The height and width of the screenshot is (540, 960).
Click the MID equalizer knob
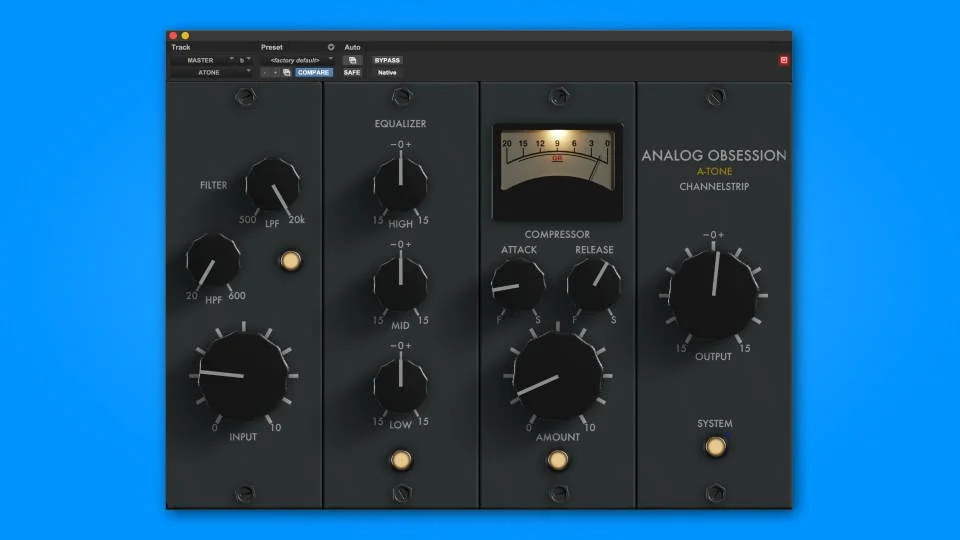(x=400, y=283)
